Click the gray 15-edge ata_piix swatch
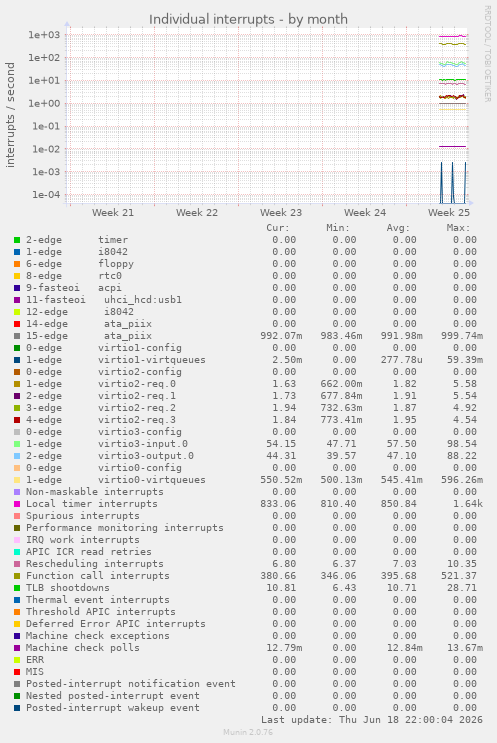The image size is (497, 743). tap(17, 336)
